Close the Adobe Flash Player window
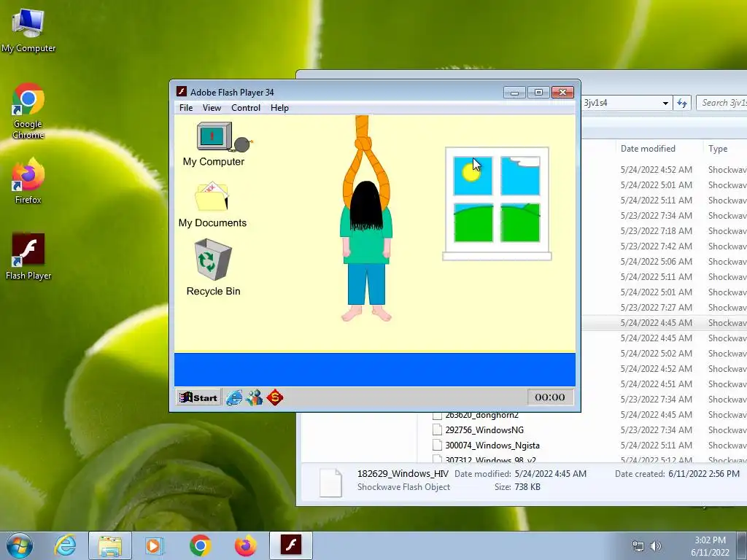 (562, 92)
